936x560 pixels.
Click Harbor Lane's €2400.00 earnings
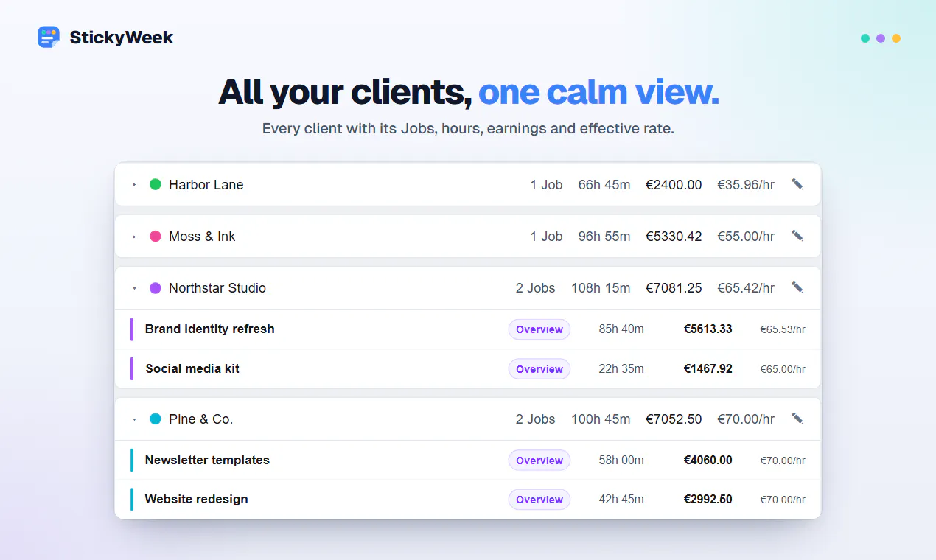[x=674, y=185]
